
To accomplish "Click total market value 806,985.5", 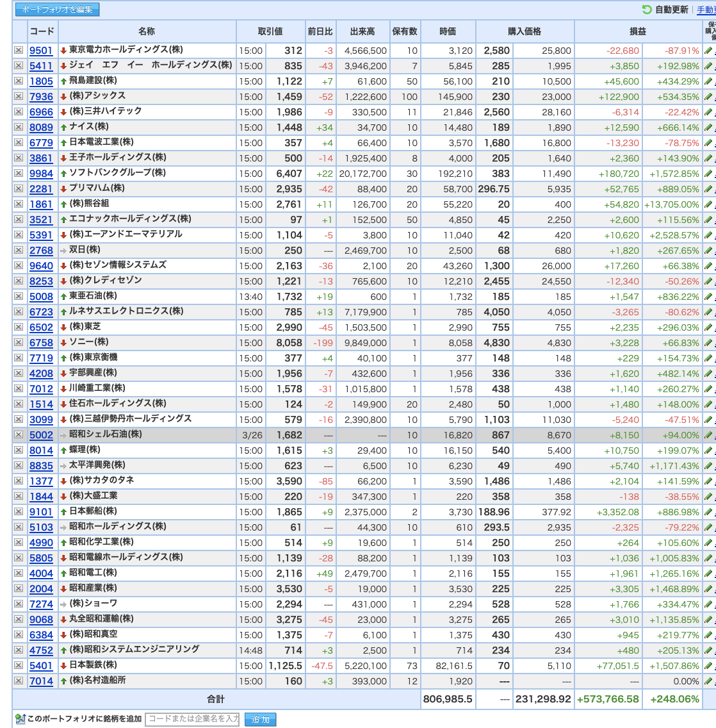I will point(448,699).
